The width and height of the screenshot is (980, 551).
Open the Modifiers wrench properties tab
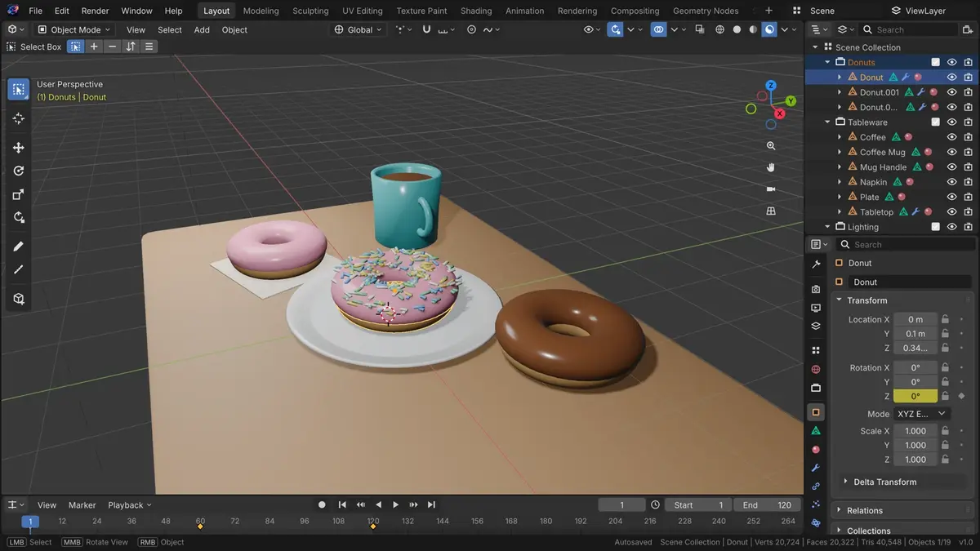(816, 468)
